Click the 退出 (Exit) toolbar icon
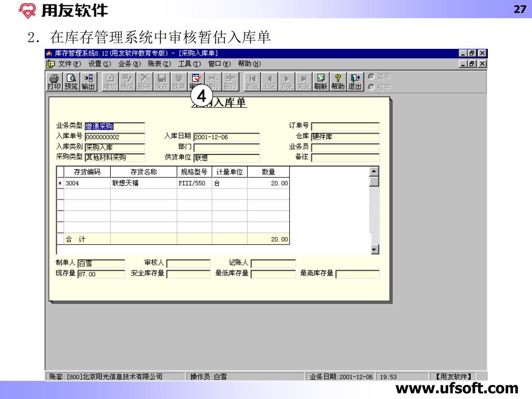This screenshot has width=532, height=399. (x=355, y=82)
